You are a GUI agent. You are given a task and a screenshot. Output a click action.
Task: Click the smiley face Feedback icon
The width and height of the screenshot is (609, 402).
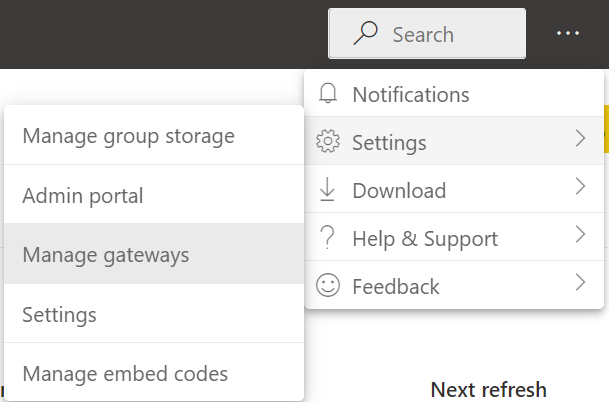327,286
